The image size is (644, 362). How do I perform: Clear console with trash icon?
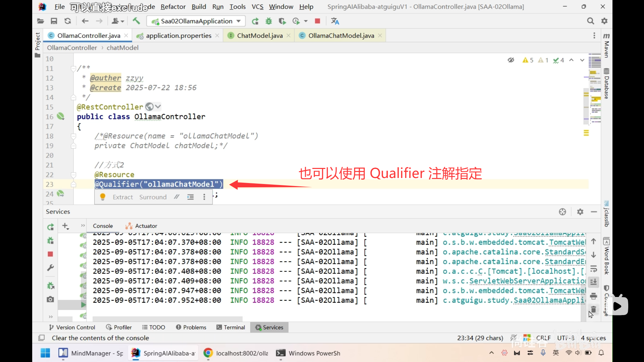point(593,309)
